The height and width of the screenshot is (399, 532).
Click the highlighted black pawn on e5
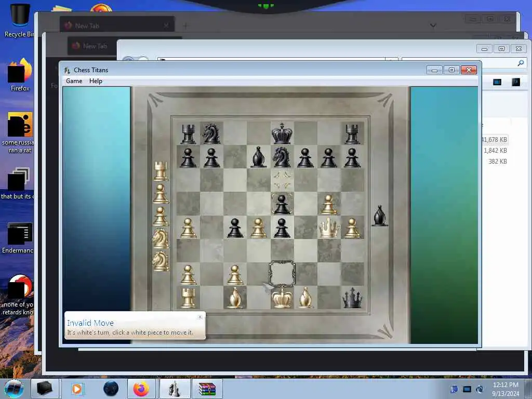pyautogui.click(x=282, y=204)
